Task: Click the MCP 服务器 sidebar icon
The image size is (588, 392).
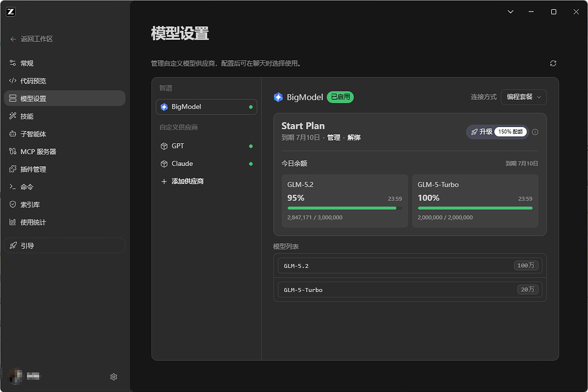Action: [13, 151]
